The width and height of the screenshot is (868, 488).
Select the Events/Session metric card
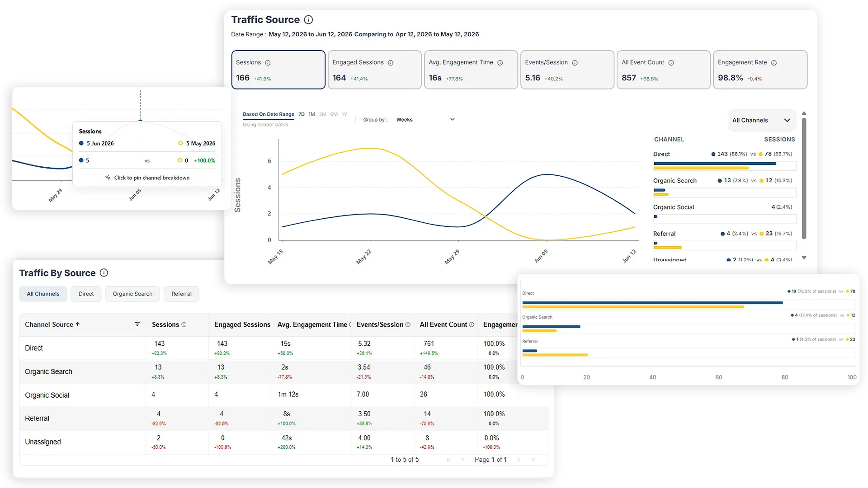pos(567,70)
